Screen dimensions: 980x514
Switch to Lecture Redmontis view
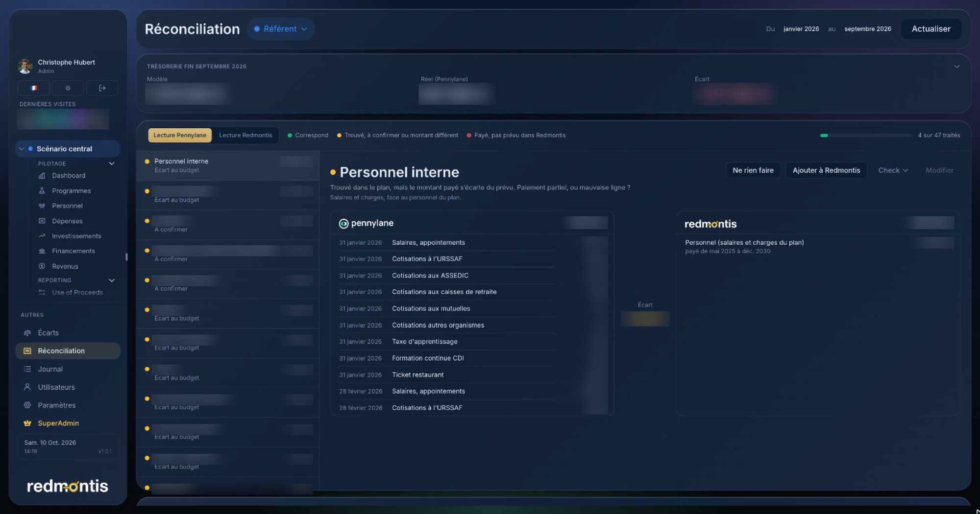tap(245, 135)
